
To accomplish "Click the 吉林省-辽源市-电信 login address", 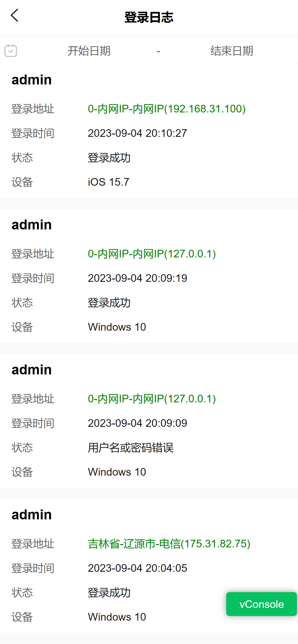I will point(169,544).
